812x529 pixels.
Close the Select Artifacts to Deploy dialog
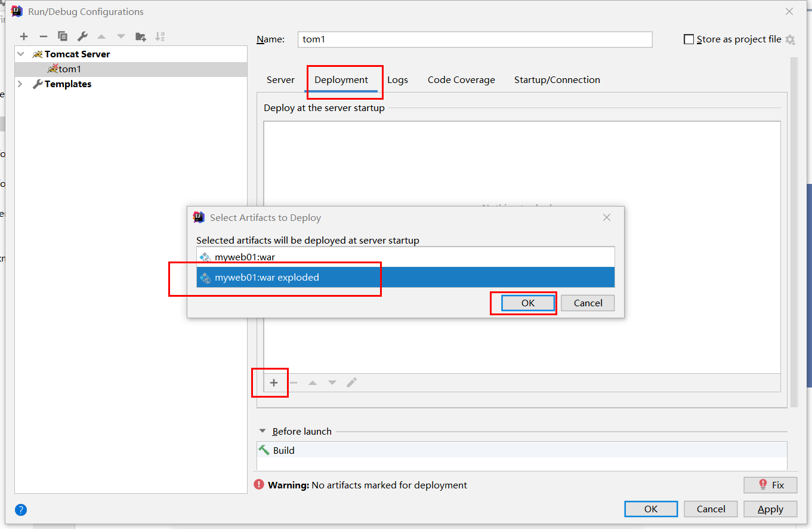pos(607,217)
